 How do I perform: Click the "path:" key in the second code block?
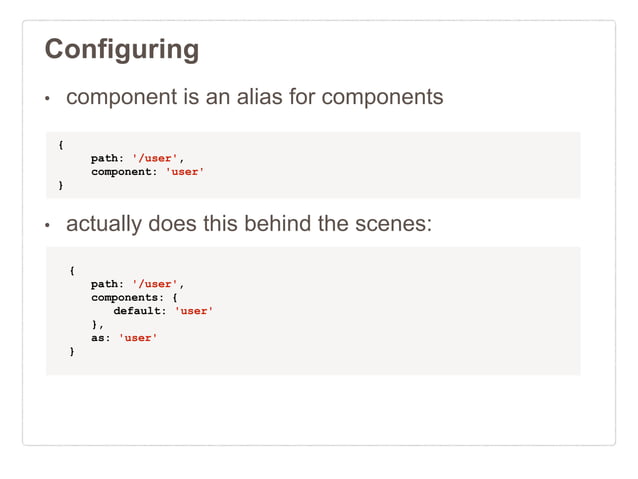point(108,284)
